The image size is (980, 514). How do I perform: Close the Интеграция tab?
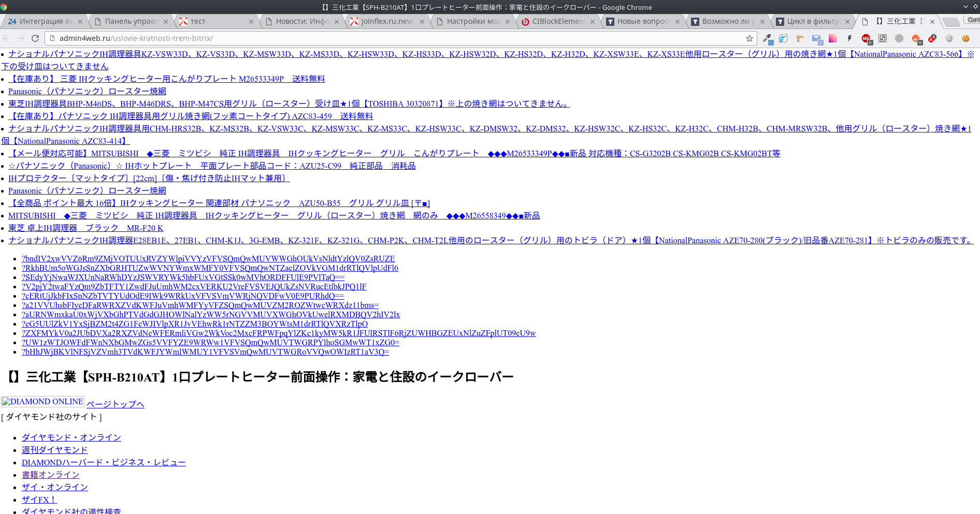point(80,22)
